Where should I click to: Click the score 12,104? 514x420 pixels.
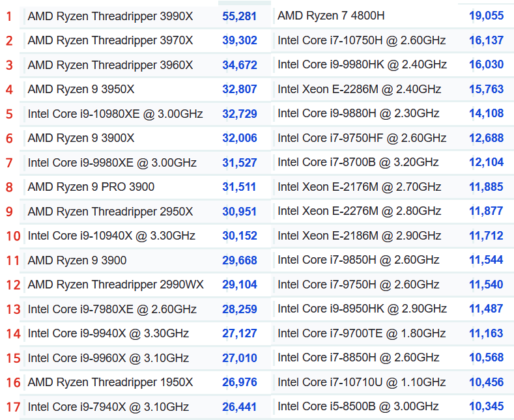tap(486, 162)
